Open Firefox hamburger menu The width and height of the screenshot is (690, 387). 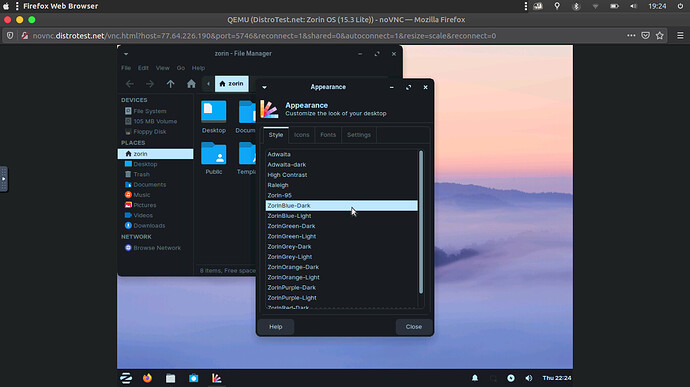pyautogui.click(x=680, y=36)
